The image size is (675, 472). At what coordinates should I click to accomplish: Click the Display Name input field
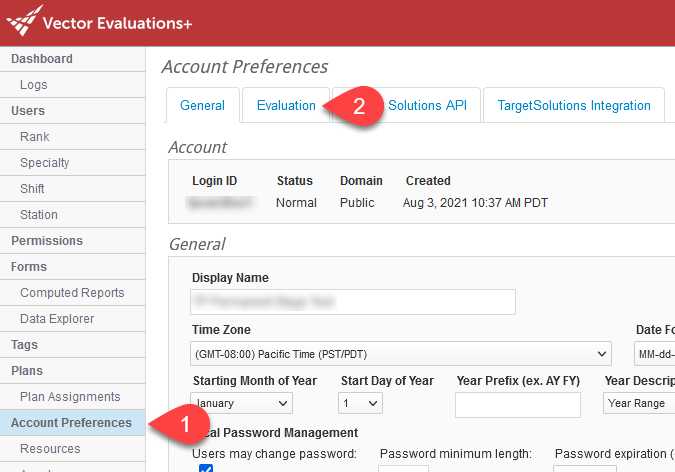tap(353, 301)
